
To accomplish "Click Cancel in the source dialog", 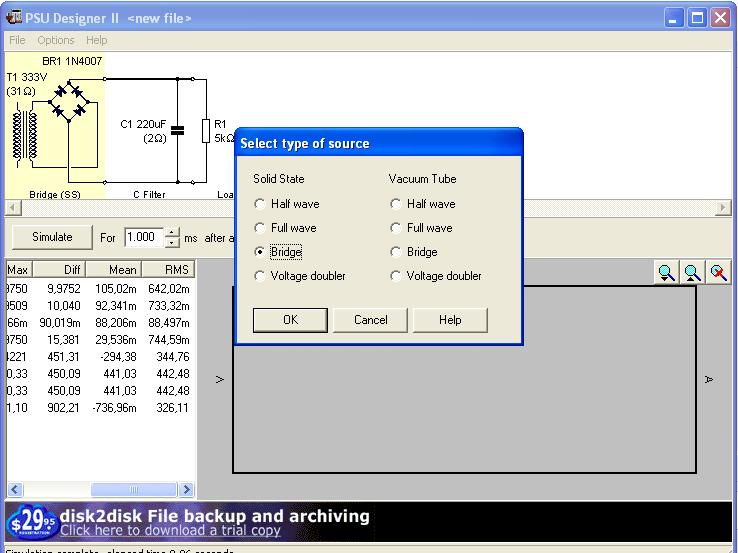I will [370, 320].
